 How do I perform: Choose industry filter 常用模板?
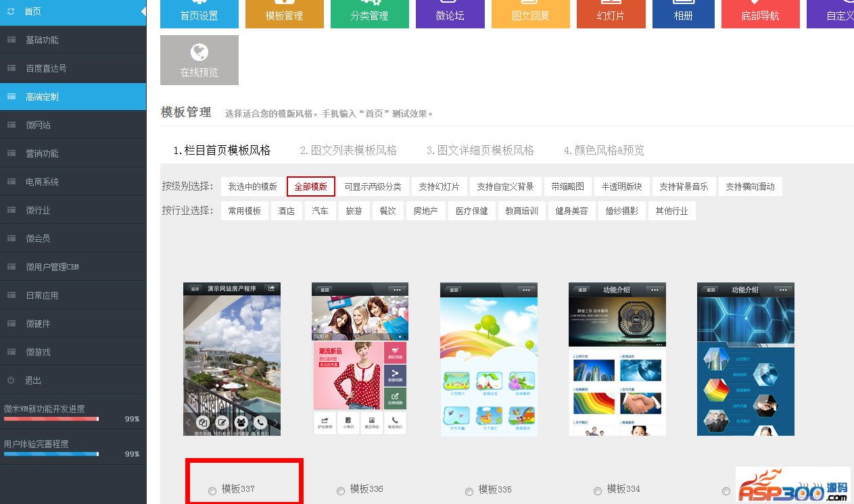pyautogui.click(x=245, y=211)
